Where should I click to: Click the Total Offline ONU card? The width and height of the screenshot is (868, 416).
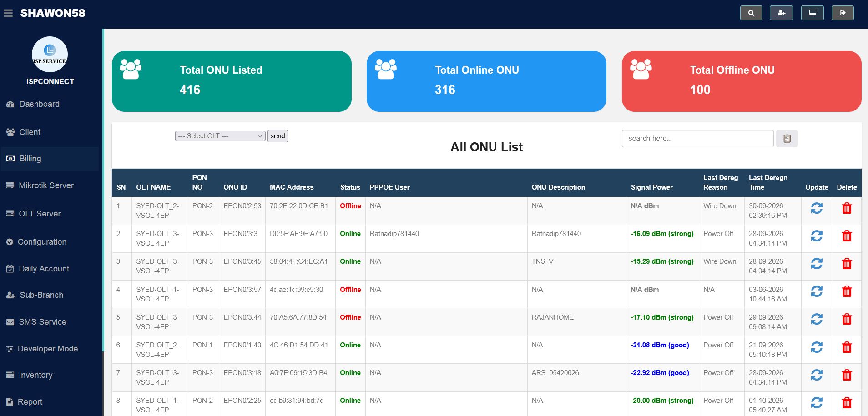(742, 81)
